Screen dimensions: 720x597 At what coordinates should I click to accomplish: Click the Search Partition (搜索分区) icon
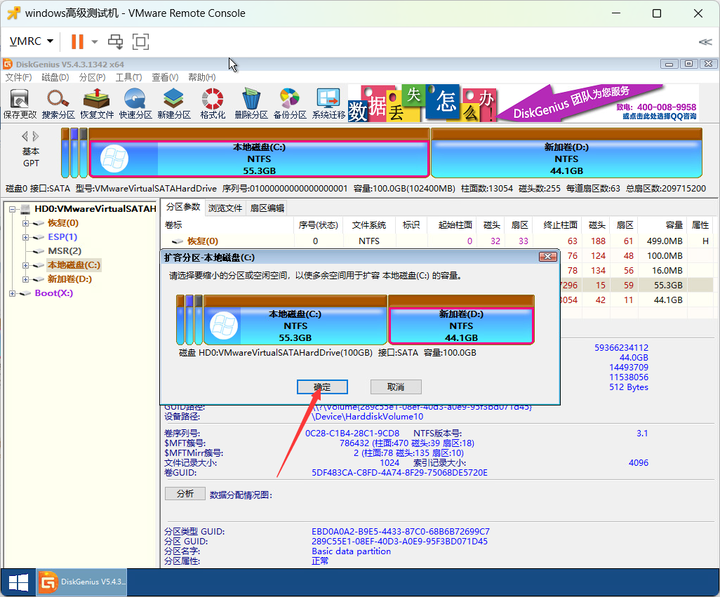58,104
